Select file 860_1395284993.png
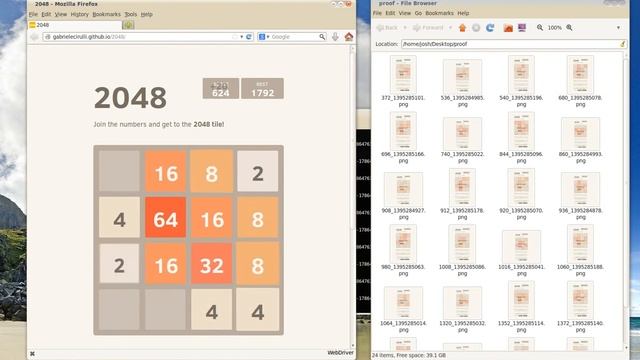This screenshot has height=360, width=640. pyautogui.click(x=580, y=140)
